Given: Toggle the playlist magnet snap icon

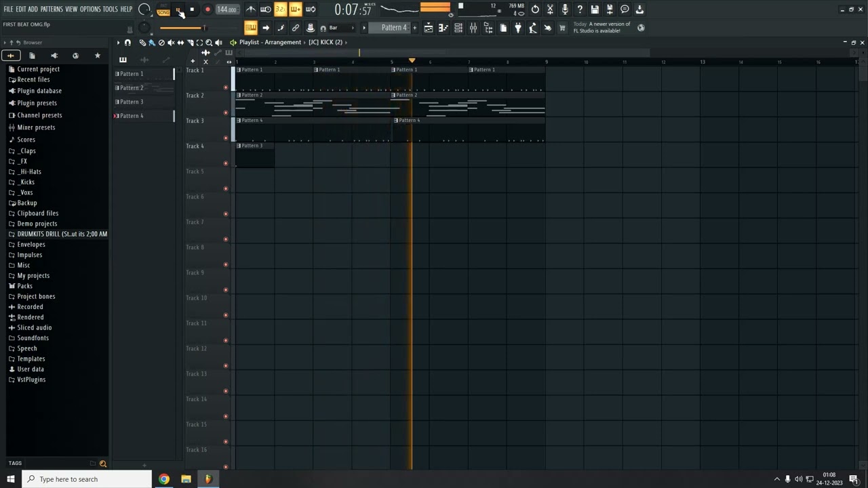Looking at the screenshot, I should pos(127,43).
